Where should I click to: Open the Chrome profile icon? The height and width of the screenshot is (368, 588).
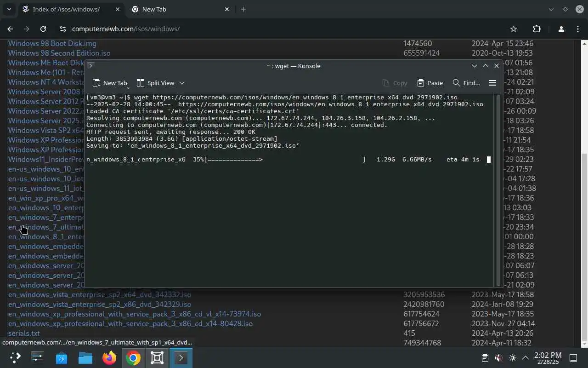coord(561,29)
